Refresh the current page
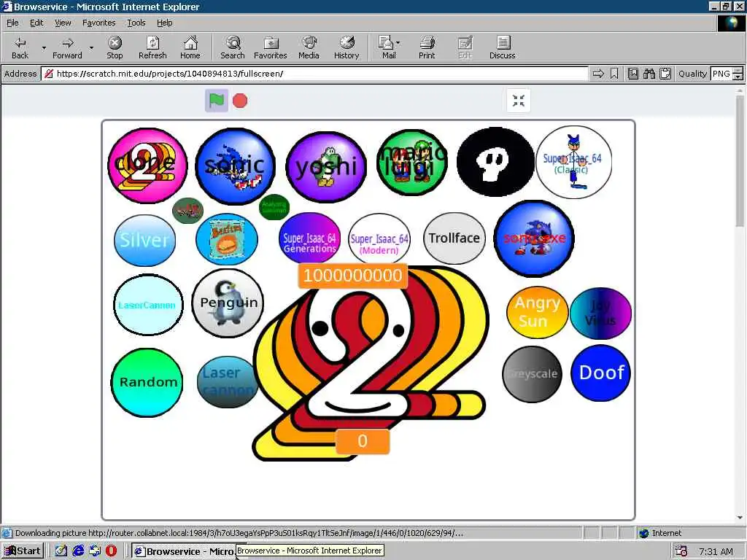The width and height of the screenshot is (747, 560). 152,47
